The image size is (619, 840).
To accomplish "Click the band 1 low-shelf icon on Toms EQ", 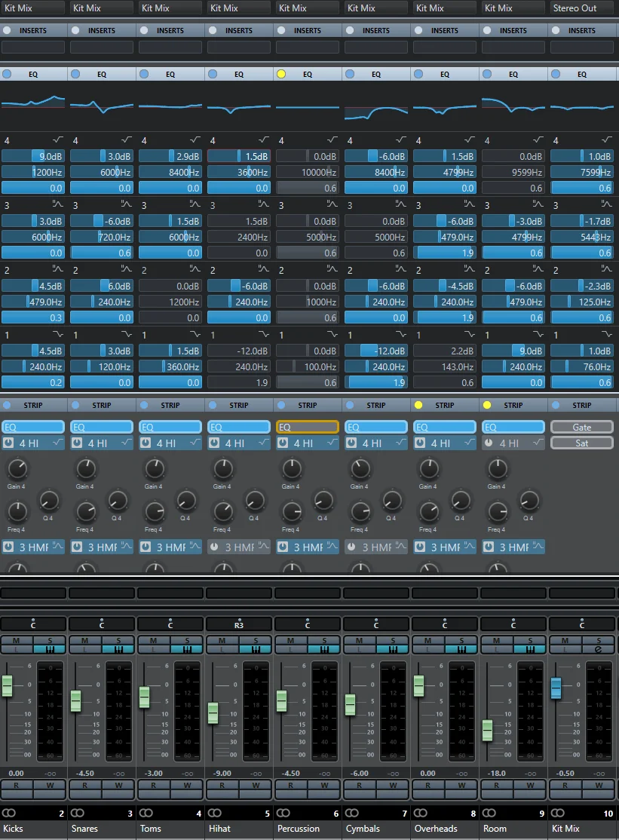I will pyautogui.click(x=195, y=334).
